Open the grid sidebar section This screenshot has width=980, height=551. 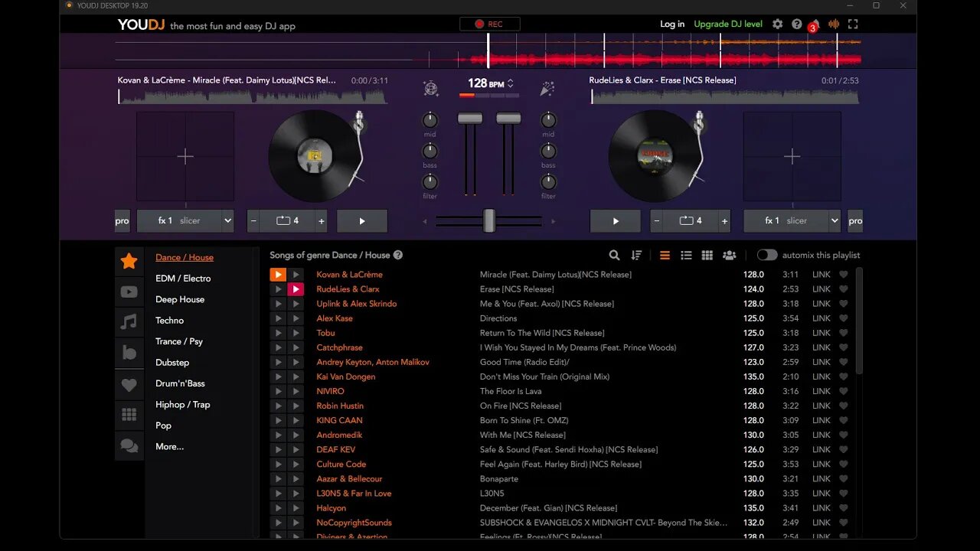(129, 415)
